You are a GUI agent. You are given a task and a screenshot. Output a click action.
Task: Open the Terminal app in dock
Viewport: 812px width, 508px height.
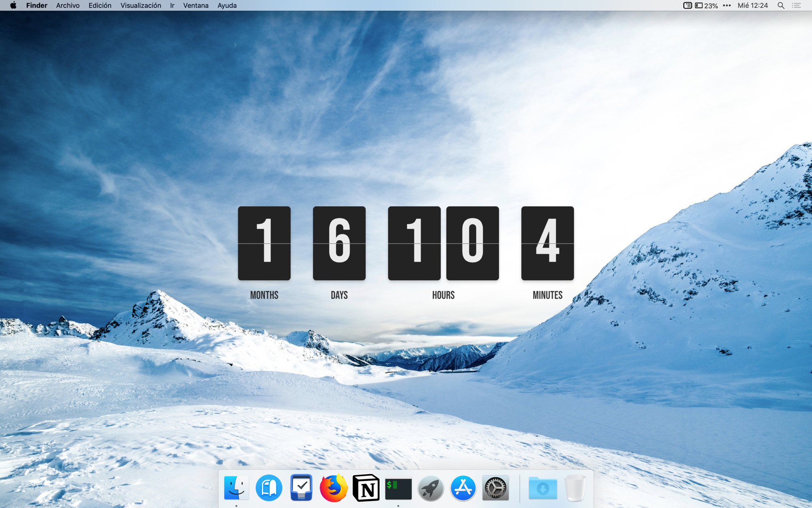[x=398, y=488]
